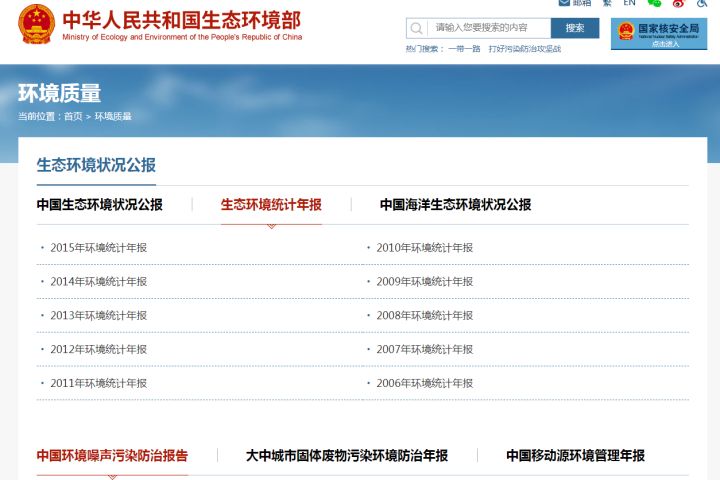Click the 搜索 search button
Viewport: 720px width, 480px height.
click(x=575, y=28)
